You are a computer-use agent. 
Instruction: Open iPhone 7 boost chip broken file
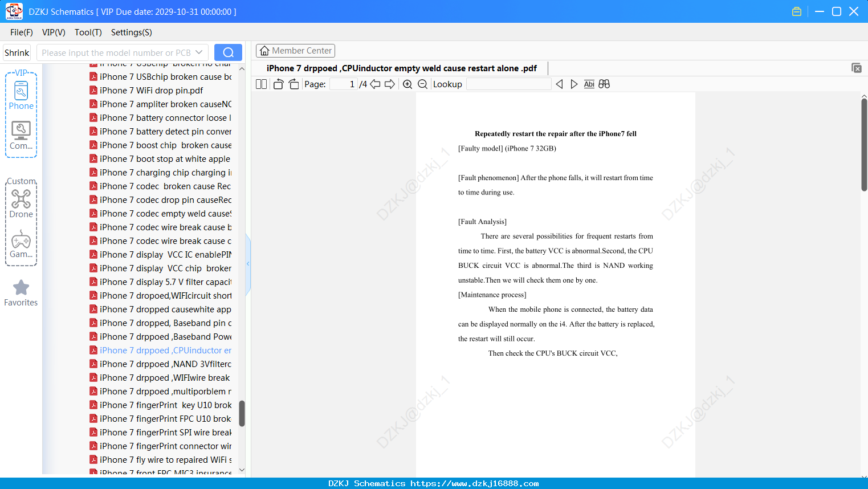[160, 145]
